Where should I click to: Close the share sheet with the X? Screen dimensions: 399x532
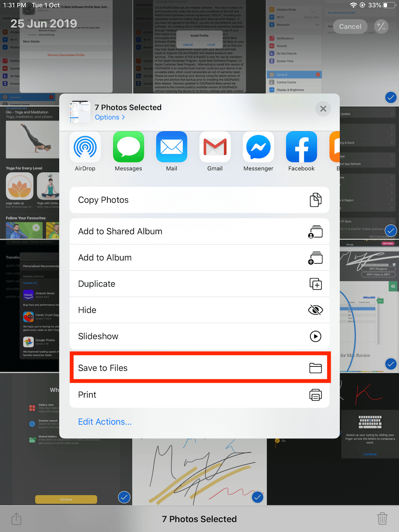pos(323,109)
